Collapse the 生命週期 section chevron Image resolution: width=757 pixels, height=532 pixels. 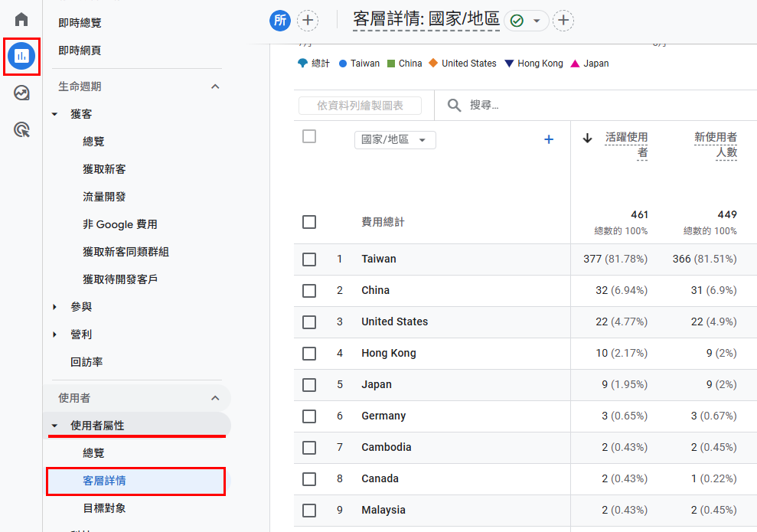[x=215, y=86]
